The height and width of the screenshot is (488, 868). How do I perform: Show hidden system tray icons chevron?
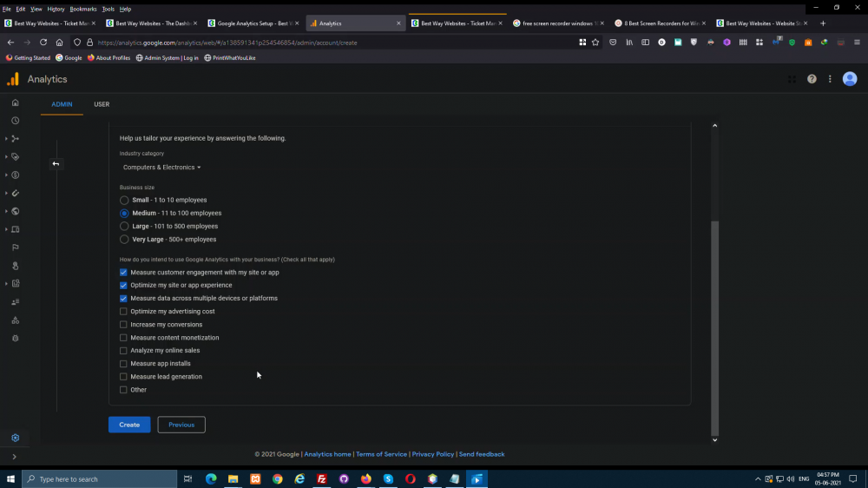click(758, 479)
